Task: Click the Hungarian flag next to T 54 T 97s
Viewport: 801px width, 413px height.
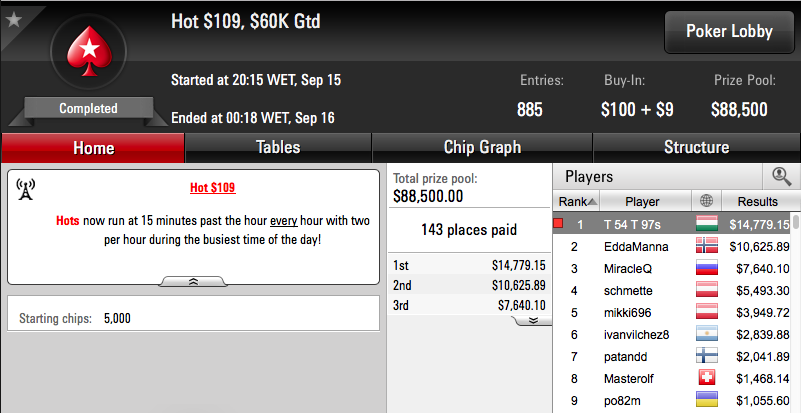Action: click(x=706, y=224)
